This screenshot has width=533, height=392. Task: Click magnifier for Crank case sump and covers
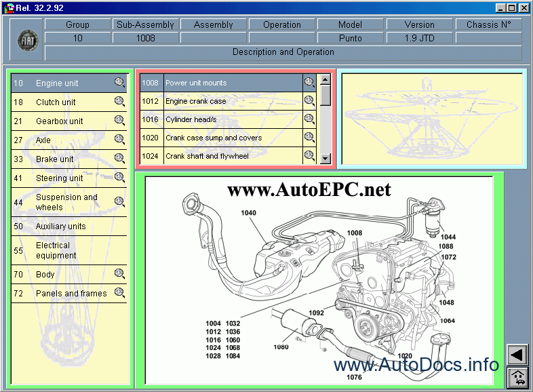point(309,138)
